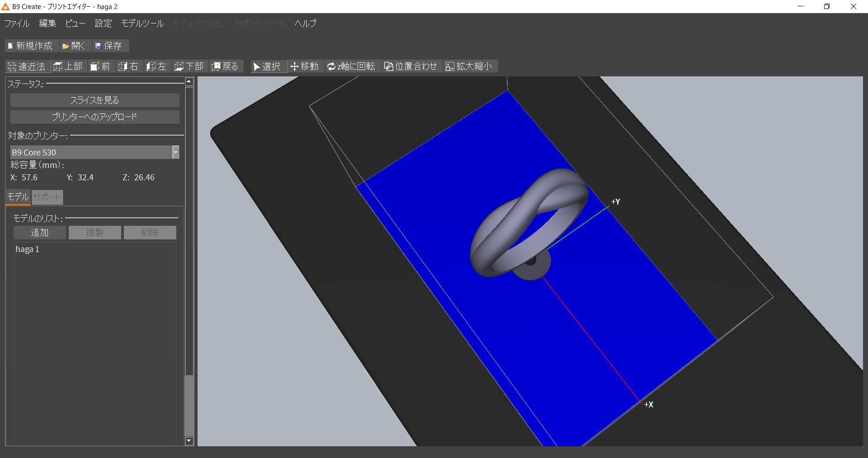The image size is (868, 458).
Task: Open the 編集 menu
Action: pos(47,23)
